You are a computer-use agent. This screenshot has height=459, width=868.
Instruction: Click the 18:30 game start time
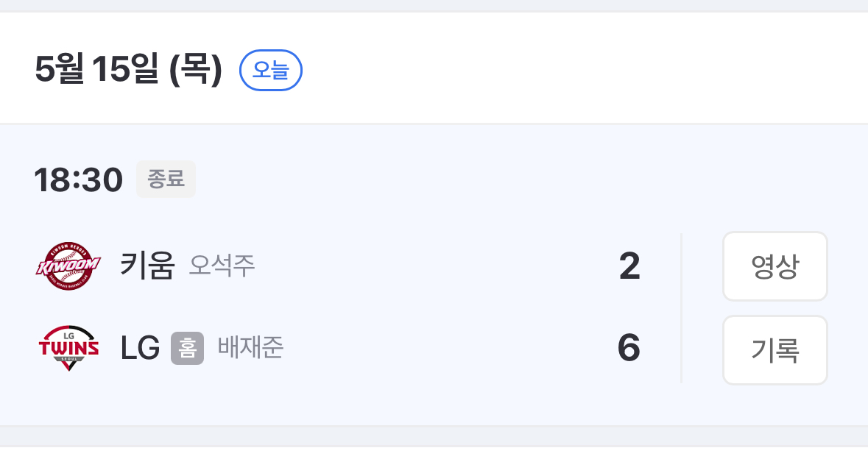coord(78,180)
